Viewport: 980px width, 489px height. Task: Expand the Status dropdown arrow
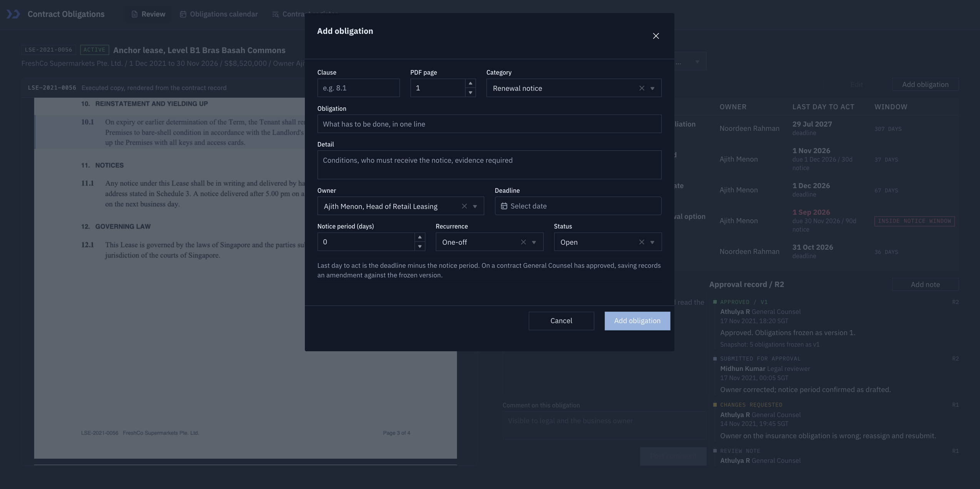tap(652, 242)
